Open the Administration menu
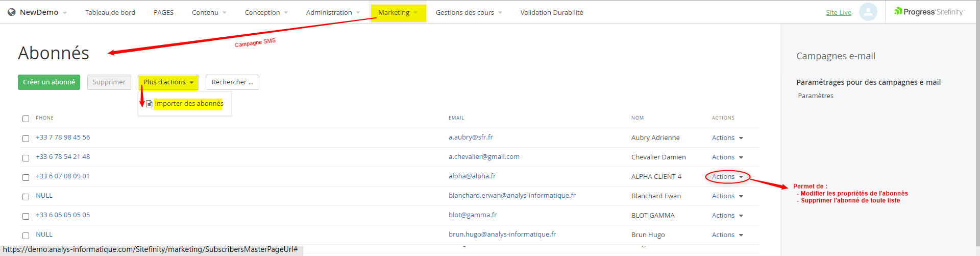This screenshot has width=980, height=256. coord(332,13)
